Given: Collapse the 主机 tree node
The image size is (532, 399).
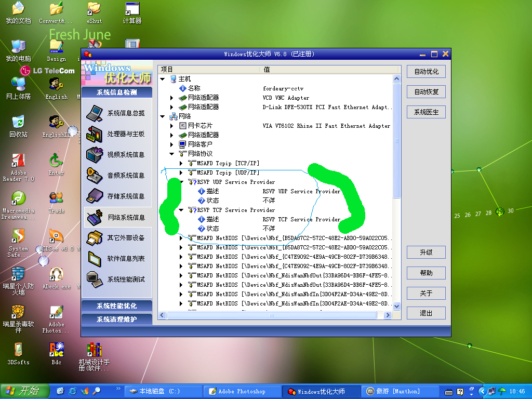Looking at the screenshot, I should point(163,79).
